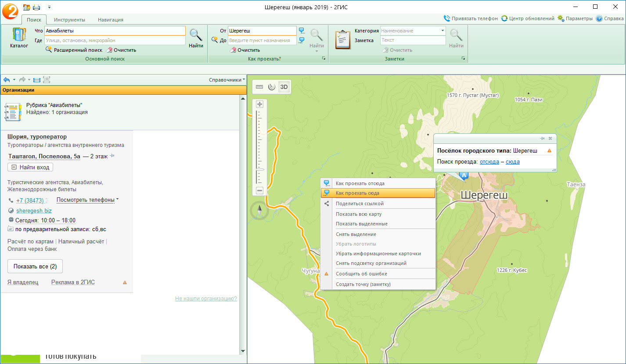Select Показать всю карту in context menu
The image size is (626, 364).
378,214
